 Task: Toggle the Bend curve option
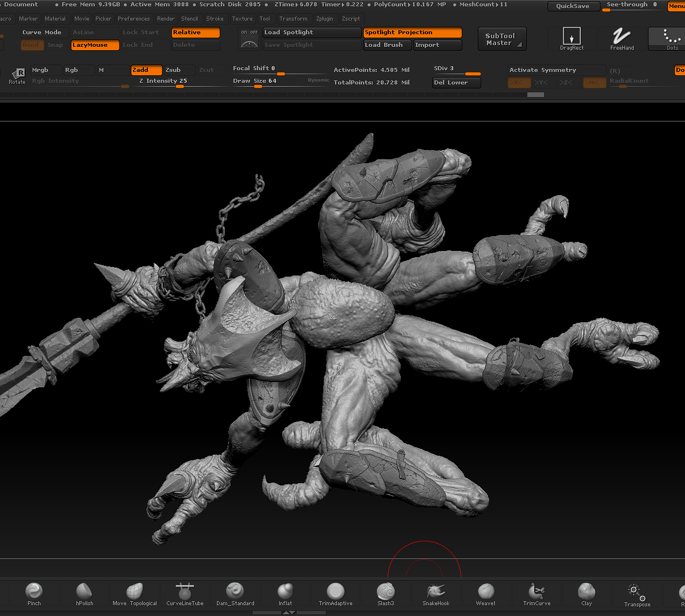33,45
